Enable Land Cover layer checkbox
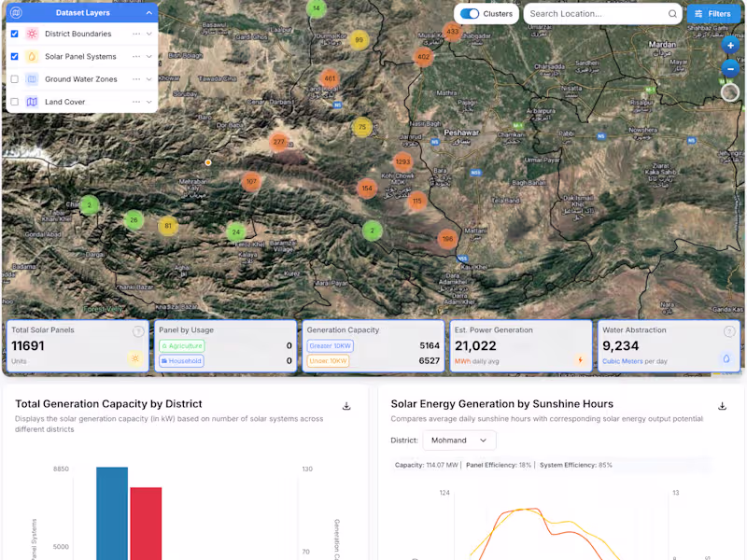 (x=14, y=102)
